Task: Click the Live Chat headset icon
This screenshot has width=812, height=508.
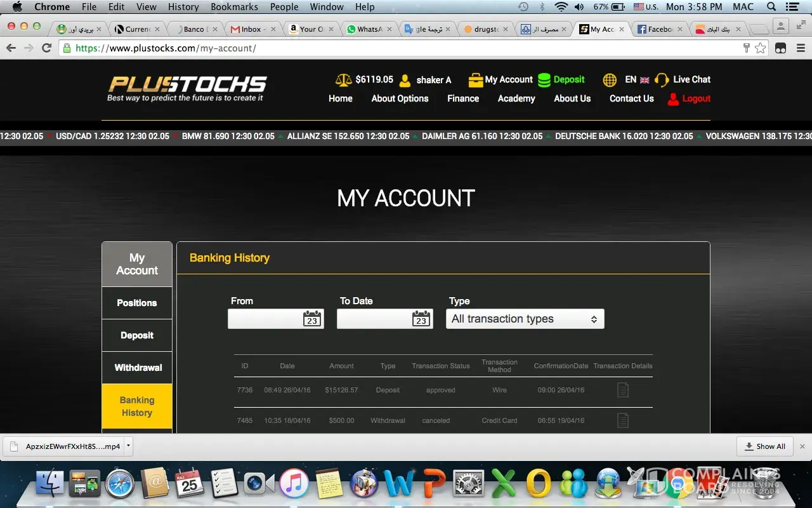Action: [662, 80]
